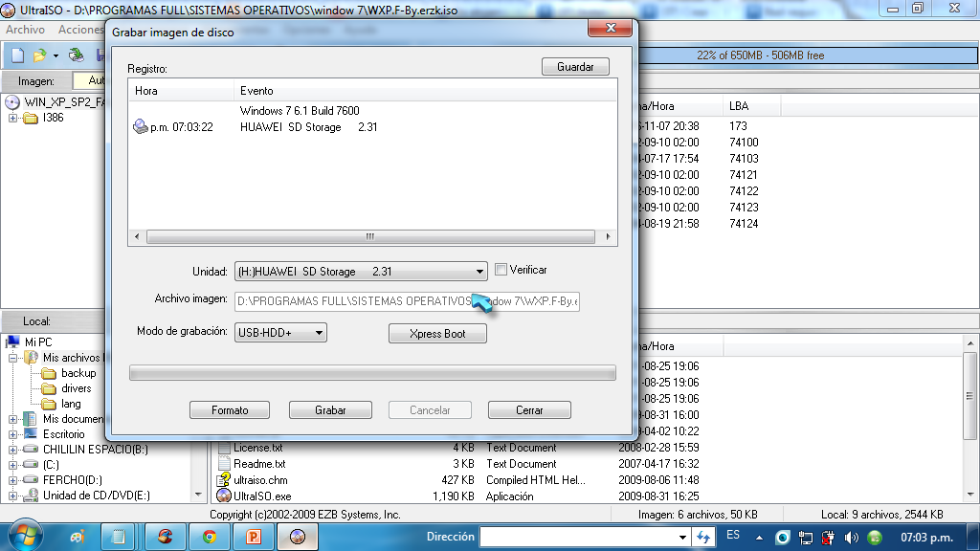The image size is (980, 551).
Task: Click the Escritorio desktop icon
Action: click(31, 433)
